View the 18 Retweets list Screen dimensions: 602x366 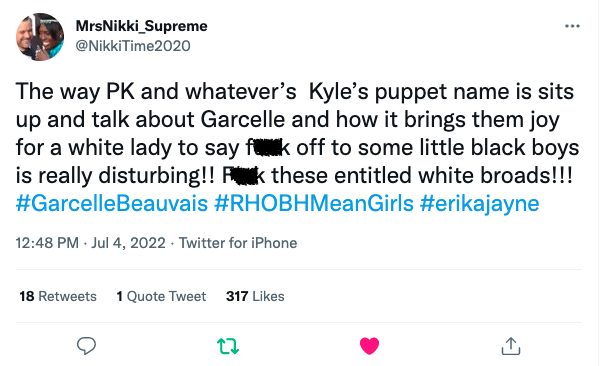(x=58, y=296)
